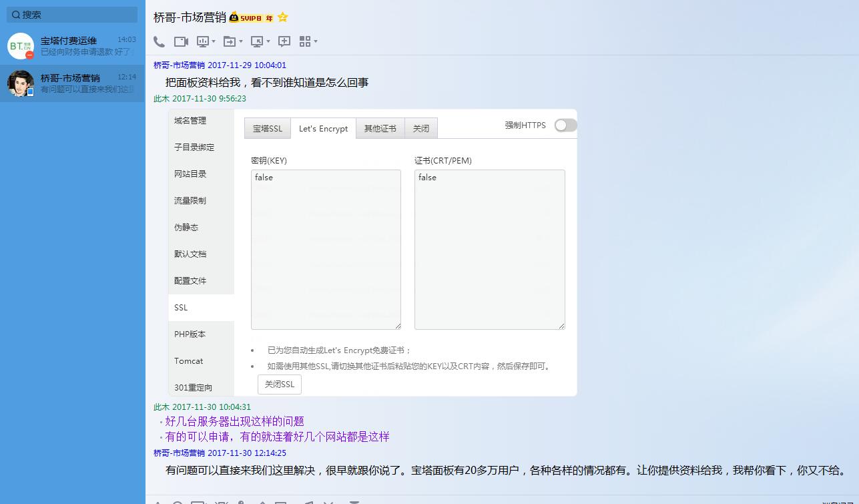Start a video call in the chat toolbar
Screen dimensions: 859x504
(x=181, y=41)
